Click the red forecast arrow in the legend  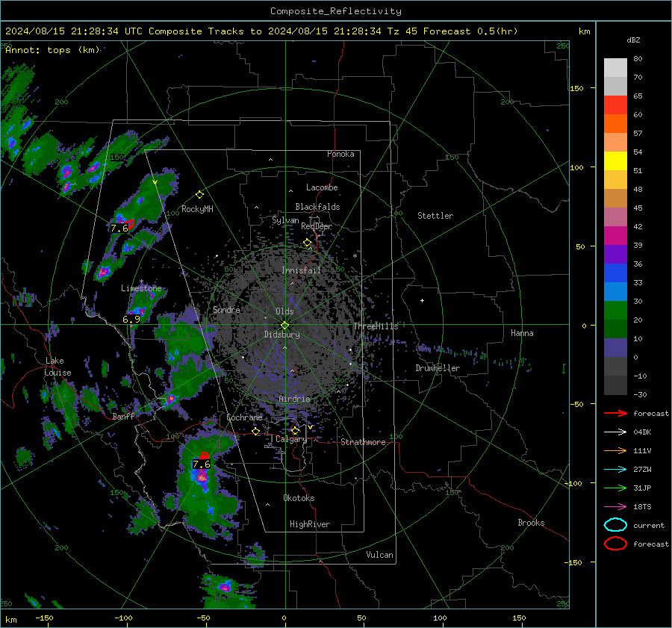pos(615,413)
